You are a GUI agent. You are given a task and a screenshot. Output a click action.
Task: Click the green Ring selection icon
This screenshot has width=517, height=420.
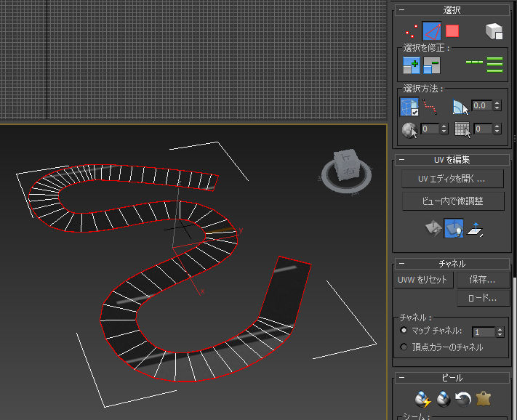[x=494, y=65]
